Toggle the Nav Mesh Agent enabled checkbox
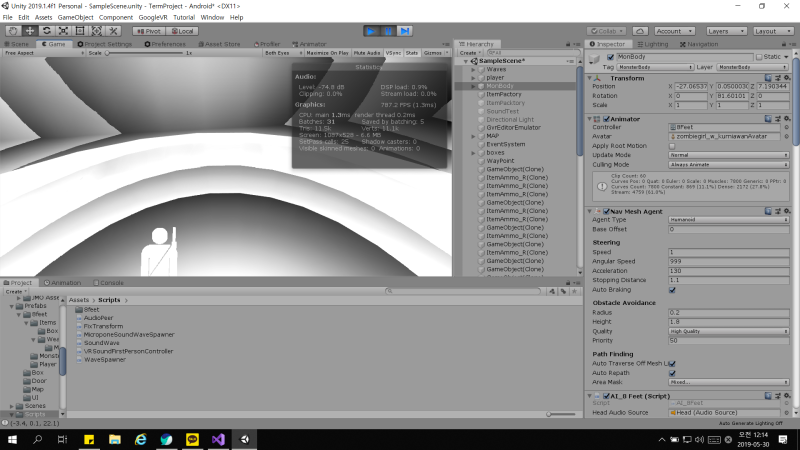This screenshot has width=800, height=450. coord(607,211)
